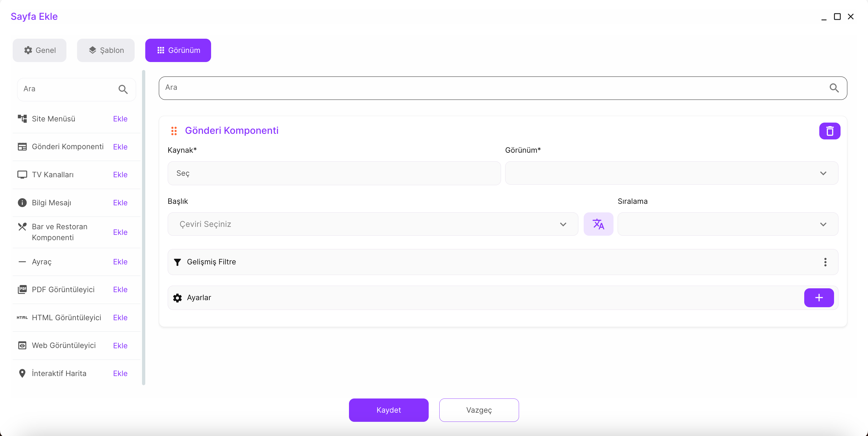The width and height of the screenshot is (868, 436).
Task: Delete the Gönderi Komponenti card
Action: [x=829, y=131]
